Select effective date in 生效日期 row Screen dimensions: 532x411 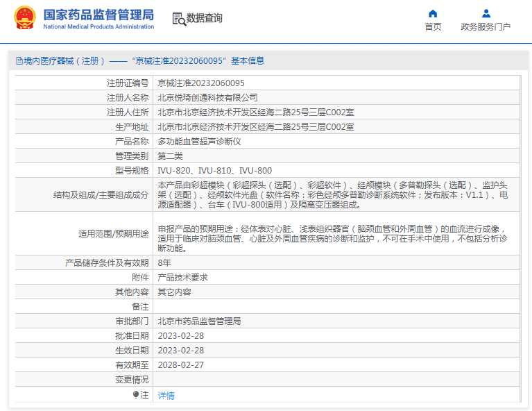pyautogui.click(x=181, y=351)
